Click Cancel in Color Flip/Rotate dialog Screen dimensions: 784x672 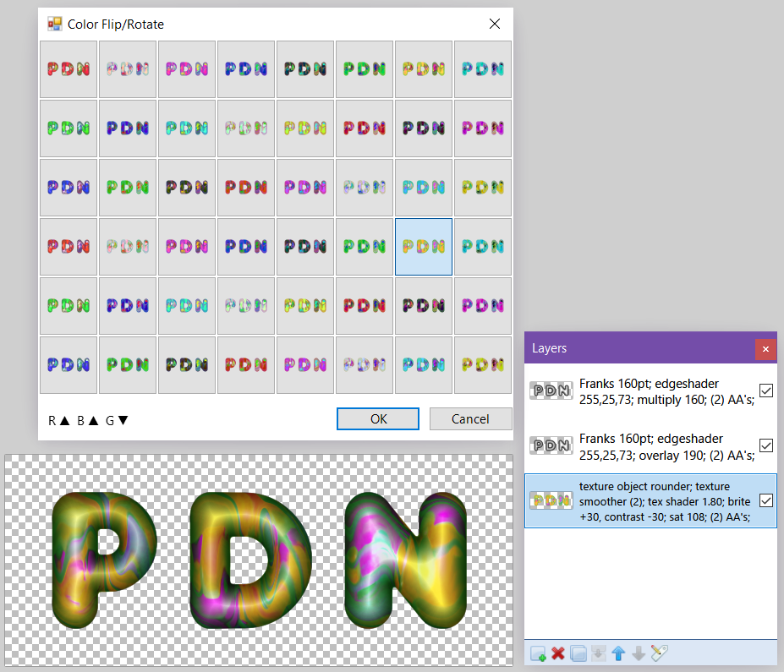(x=470, y=418)
